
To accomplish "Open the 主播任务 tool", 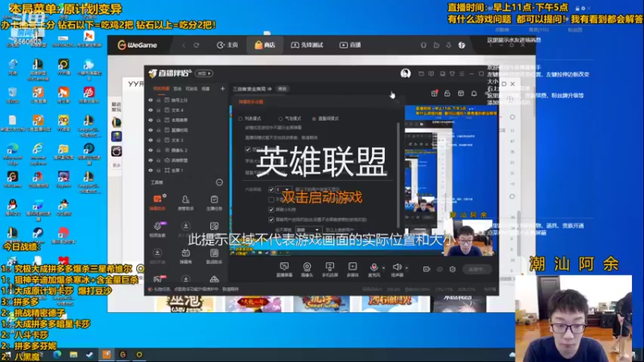I will point(214,203).
